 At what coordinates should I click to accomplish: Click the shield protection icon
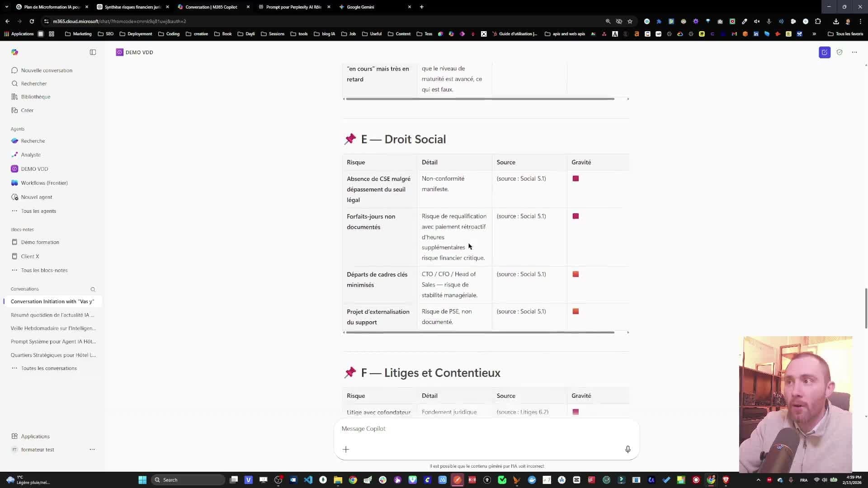click(840, 52)
